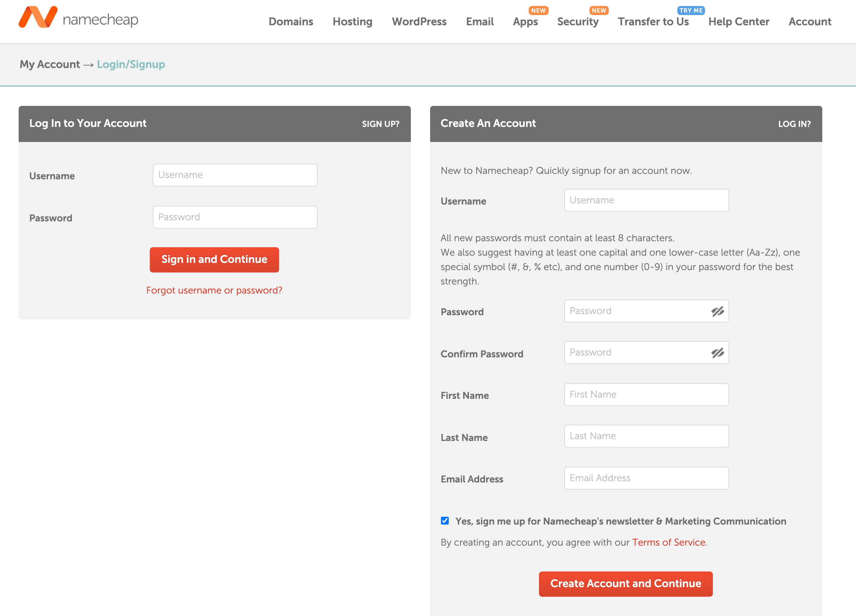The image size is (856, 616).
Task: Open the WordPress menu
Action: tap(419, 22)
